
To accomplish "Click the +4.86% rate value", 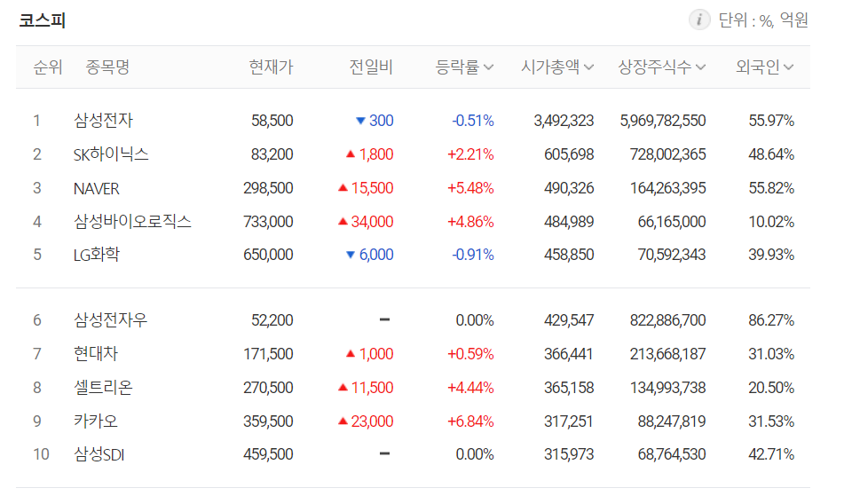I will point(470,222).
